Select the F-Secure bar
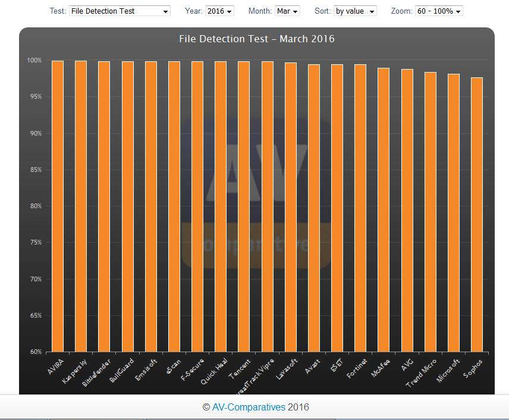This screenshot has width=509, height=420. (197, 206)
